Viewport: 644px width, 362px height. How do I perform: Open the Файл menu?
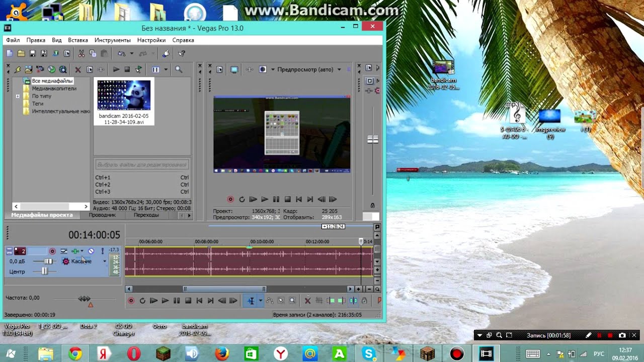(x=13, y=40)
